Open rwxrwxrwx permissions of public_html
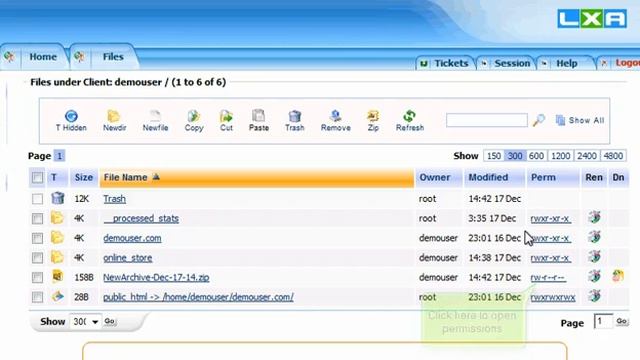Screen dimensions: 640x360 coord(553,297)
